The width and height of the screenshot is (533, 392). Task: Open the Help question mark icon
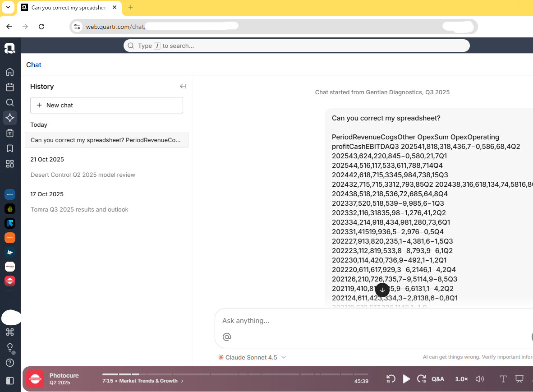coord(10,363)
